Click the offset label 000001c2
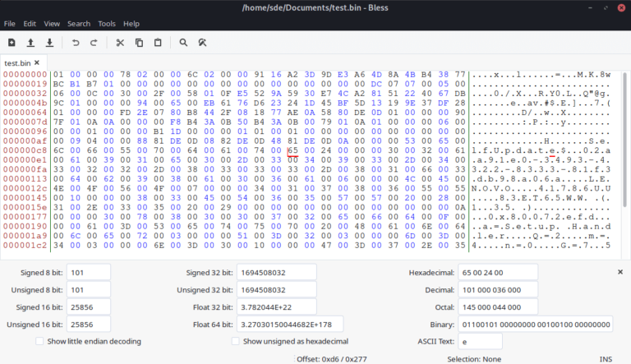The height and width of the screenshot is (364, 631). coord(25,245)
